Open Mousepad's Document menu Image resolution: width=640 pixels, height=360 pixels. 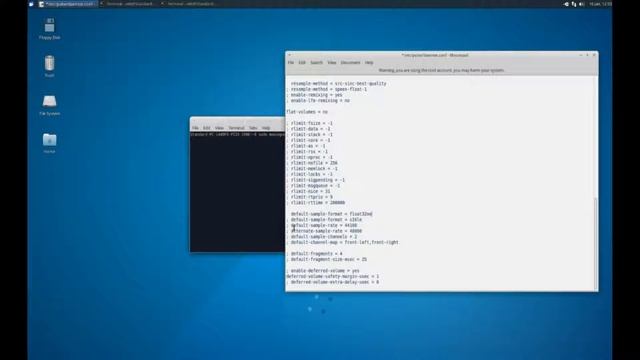click(350, 63)
